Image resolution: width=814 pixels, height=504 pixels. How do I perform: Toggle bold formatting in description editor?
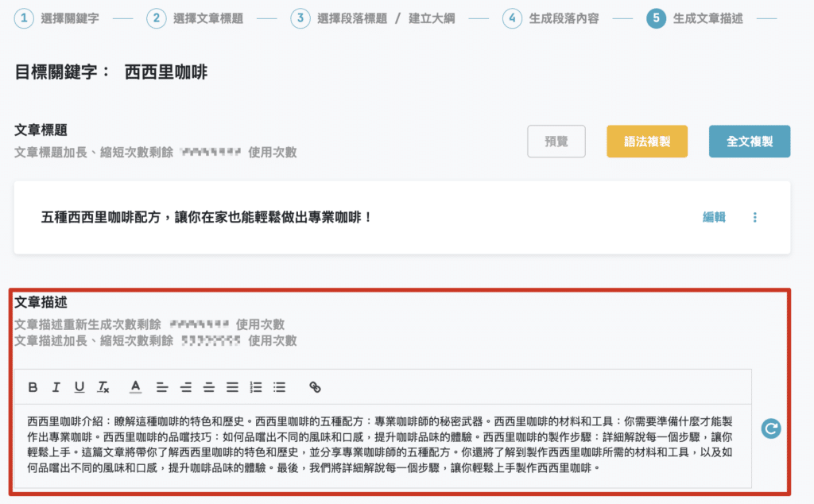click(33, 387)
